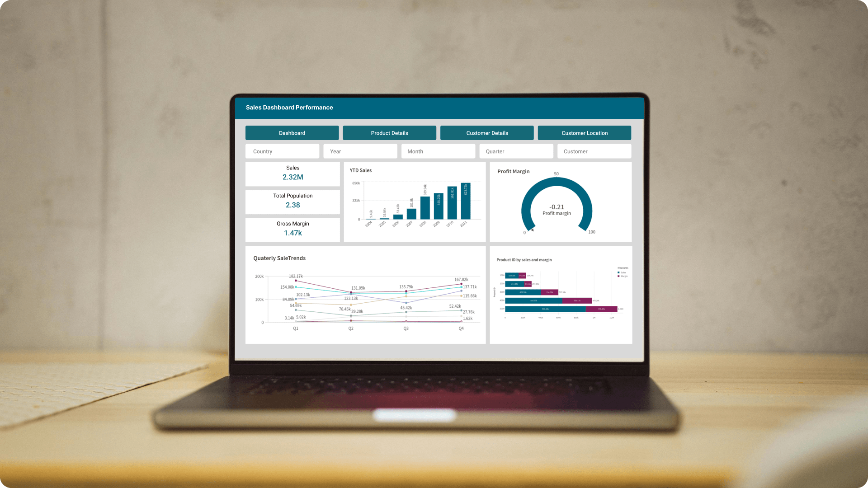Interact with the Profit Margin gauge icon
868x488 pixels.
pyautogui.click(x=557, y=206)
